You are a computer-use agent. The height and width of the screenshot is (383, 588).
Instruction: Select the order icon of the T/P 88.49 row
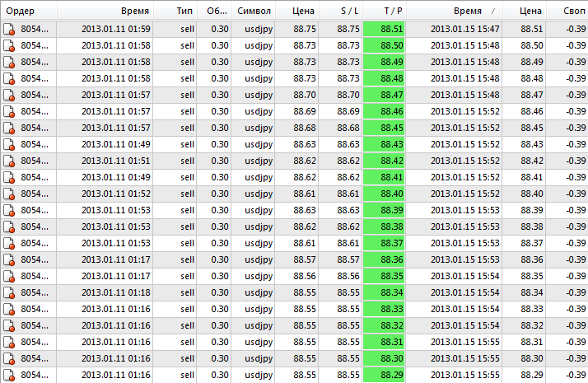click(x=9, y=63)
